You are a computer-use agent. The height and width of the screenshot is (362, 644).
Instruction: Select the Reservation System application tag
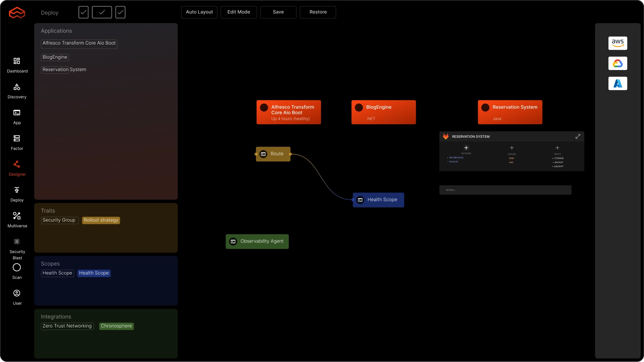(64, 70)
